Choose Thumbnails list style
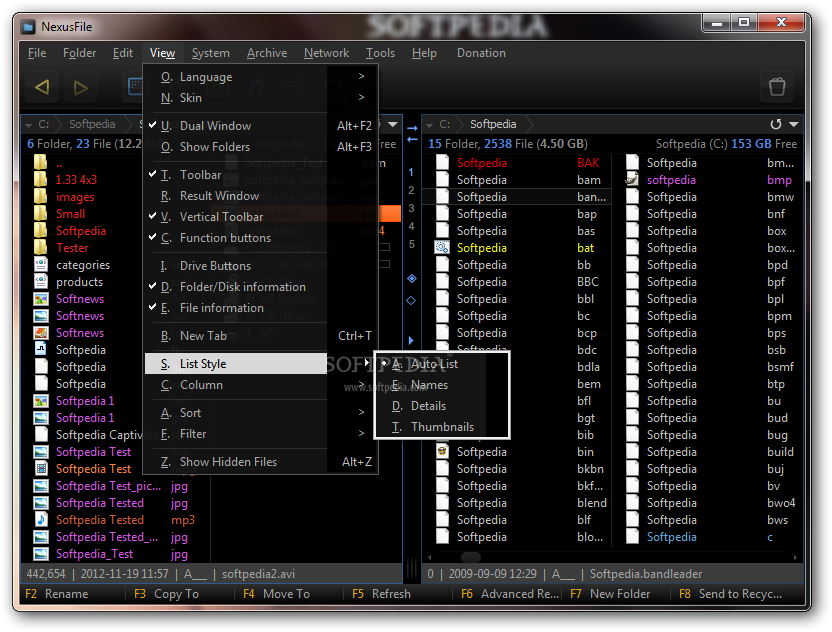This screenshot has width=832, height=632. [x=442, y=427]
